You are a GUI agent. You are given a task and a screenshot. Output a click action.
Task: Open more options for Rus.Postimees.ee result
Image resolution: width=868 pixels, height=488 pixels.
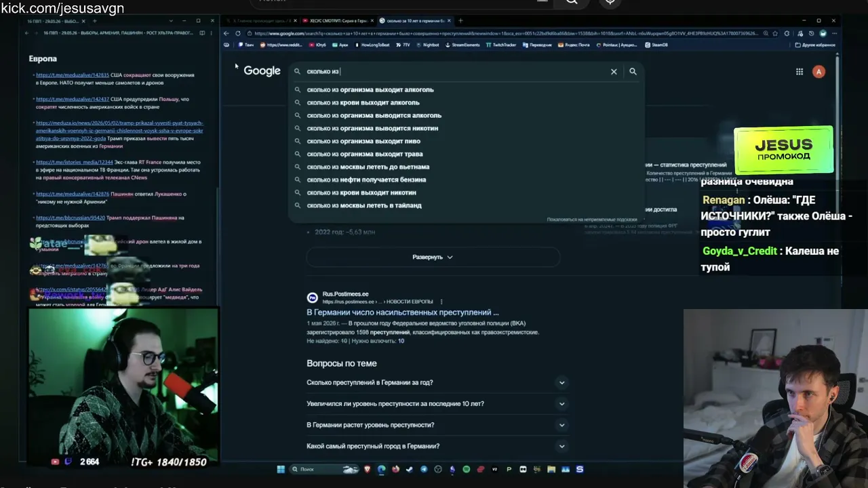441,302
